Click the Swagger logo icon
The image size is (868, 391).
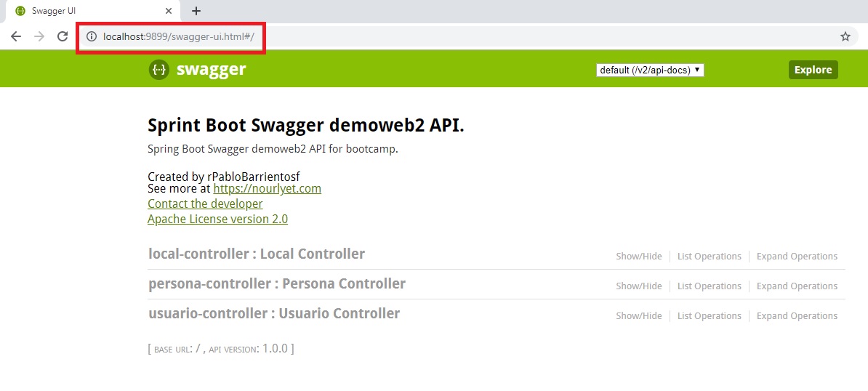tap(159, 70)
